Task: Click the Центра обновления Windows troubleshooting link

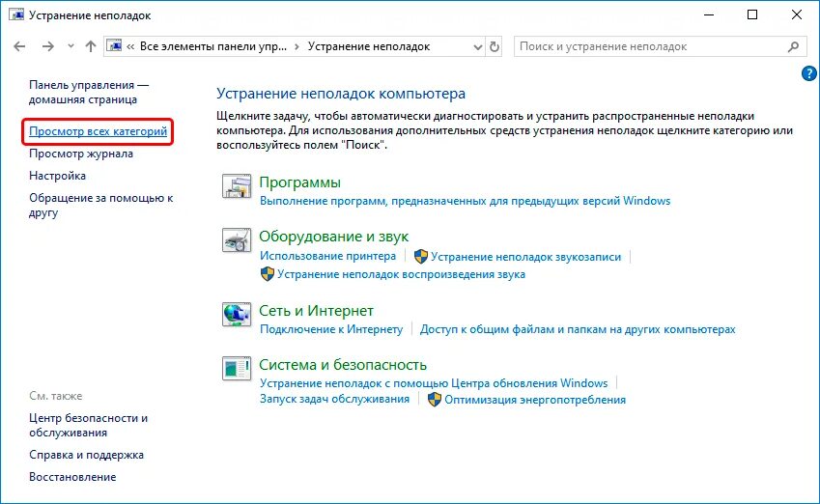Action: point(434,383)
